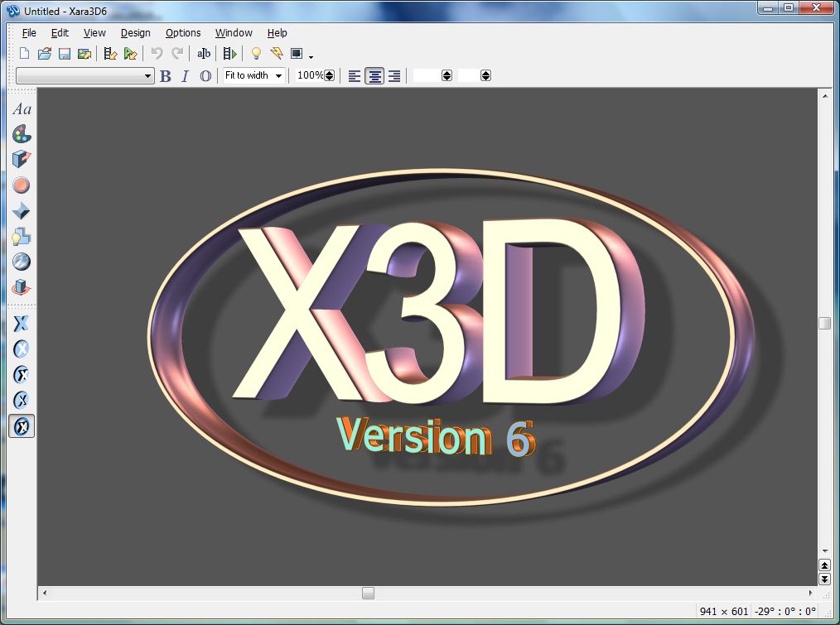Open the shadow options bulb icon
Viewport: 840px width, 625px height.
coord(22,236)
